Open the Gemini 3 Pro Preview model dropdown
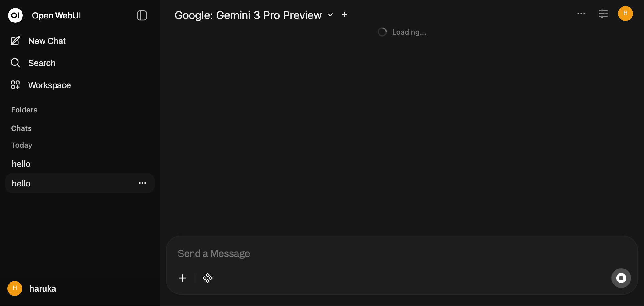This screenshot has width=644, height=306. click(254, 15)
